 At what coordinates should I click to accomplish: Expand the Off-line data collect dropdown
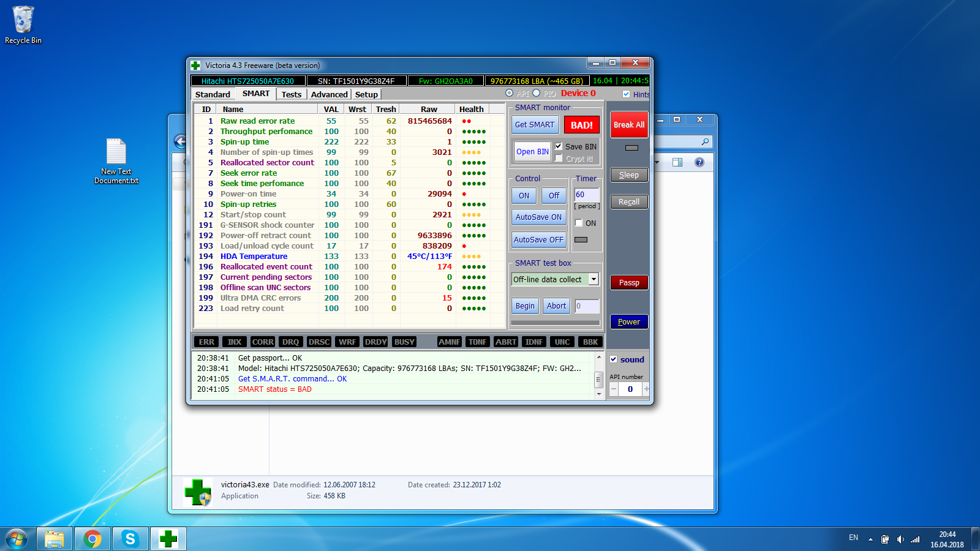click(x=594, y=279)
